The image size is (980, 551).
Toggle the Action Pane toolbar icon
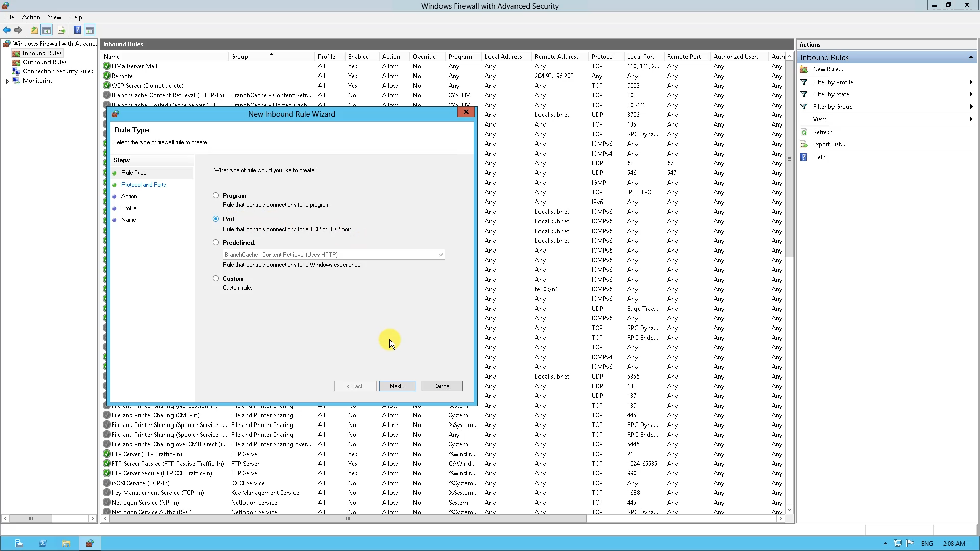coord(90,30)
